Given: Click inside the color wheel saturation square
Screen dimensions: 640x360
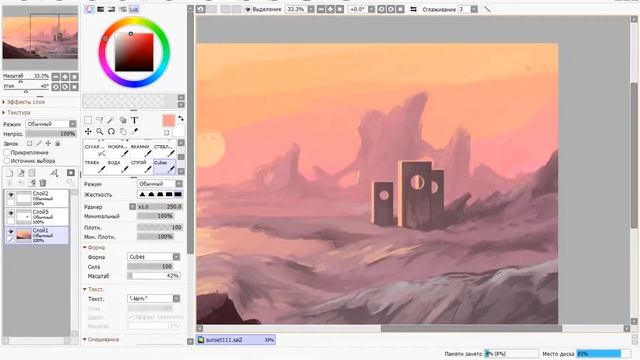Looking at the screenshot, I should coord(134,52).
